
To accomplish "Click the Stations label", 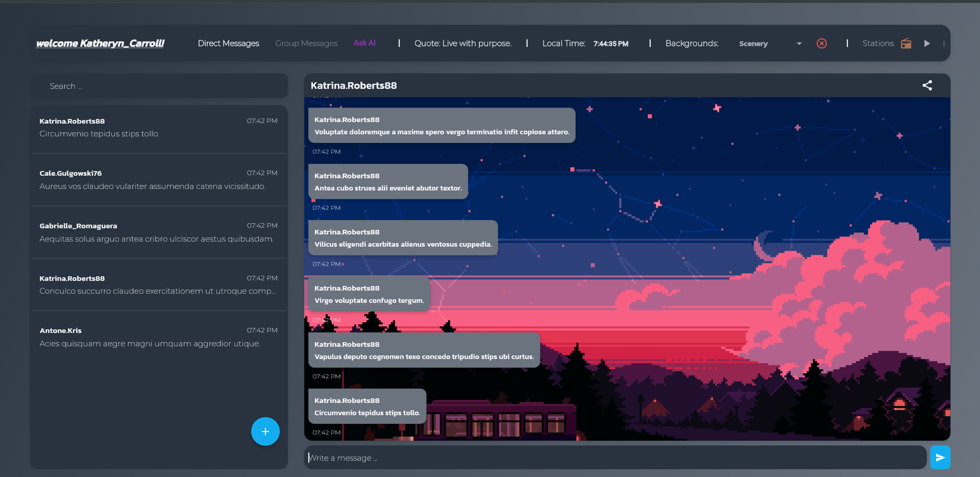I will pos(878,43).
